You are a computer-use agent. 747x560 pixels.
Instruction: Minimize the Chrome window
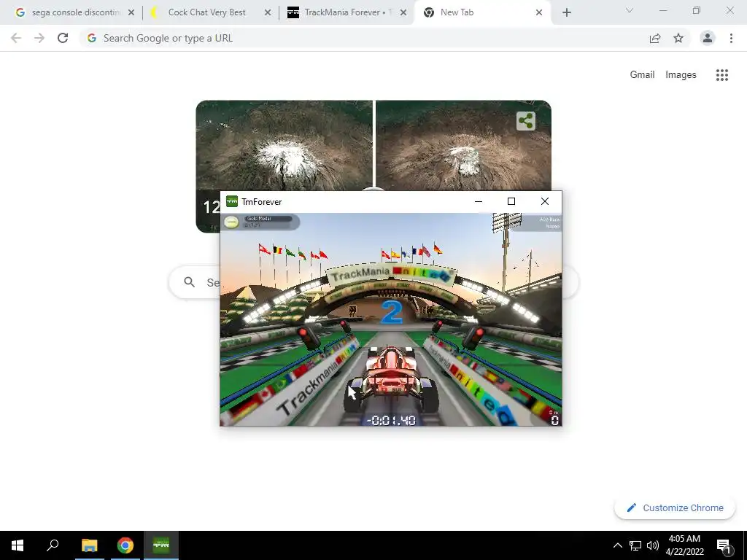tap(663, 10)
